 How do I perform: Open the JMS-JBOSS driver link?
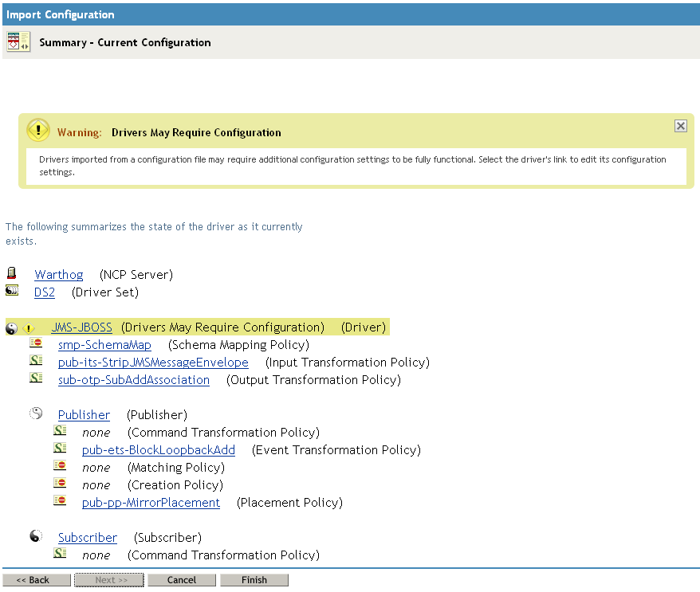coord(81,327)
